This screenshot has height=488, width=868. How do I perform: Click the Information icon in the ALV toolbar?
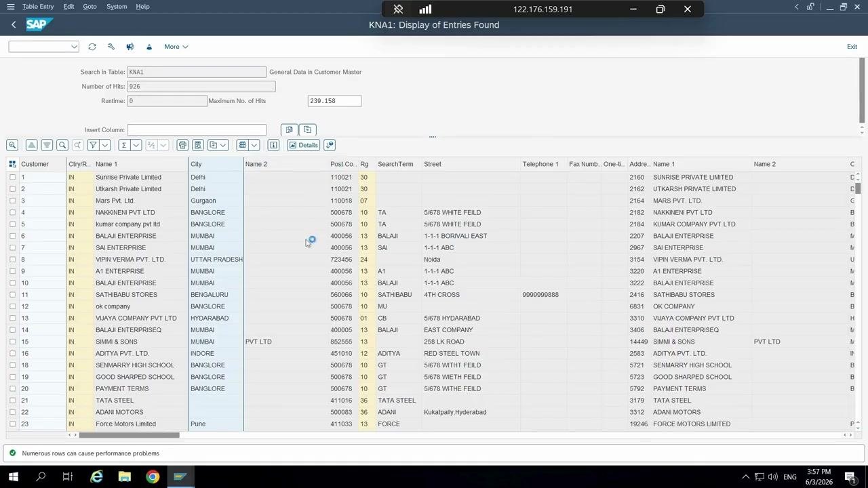273,145
